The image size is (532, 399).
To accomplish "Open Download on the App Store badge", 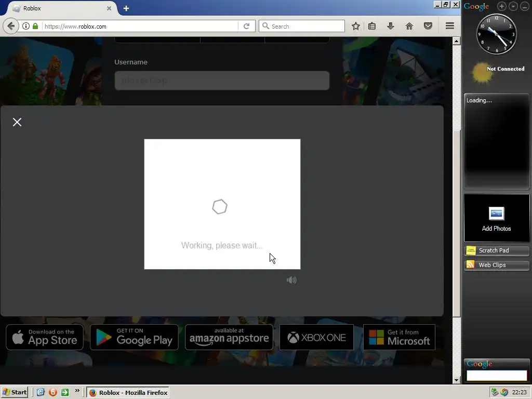I will (45, 337).
